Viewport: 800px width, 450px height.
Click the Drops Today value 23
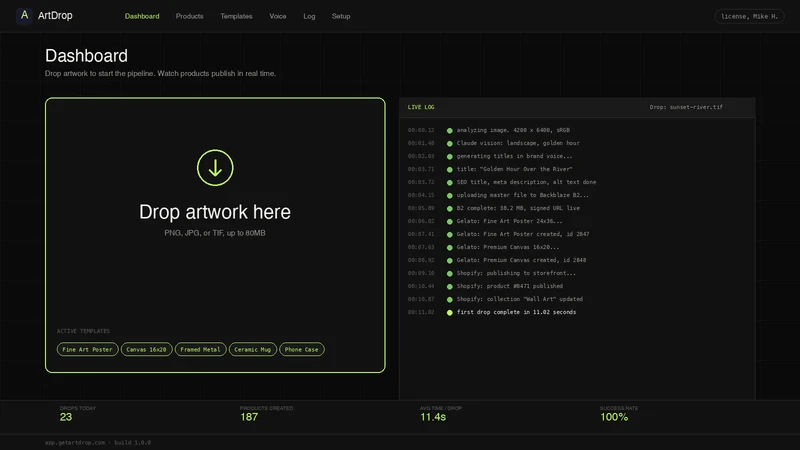click(66, 417)
